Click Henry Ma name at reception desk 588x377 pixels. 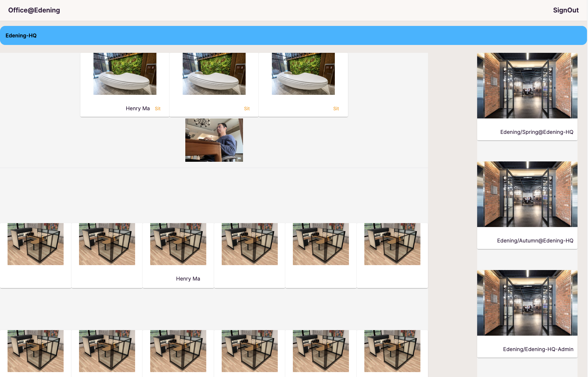(x=138, y=108)
